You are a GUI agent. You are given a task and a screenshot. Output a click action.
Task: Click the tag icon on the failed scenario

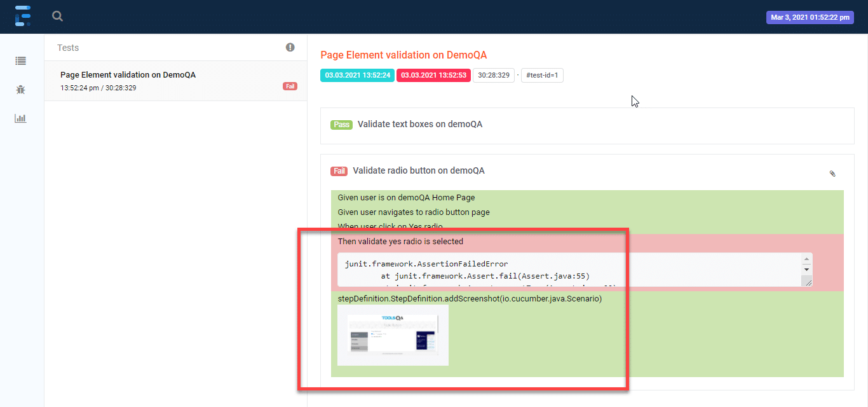pos(832,174)
